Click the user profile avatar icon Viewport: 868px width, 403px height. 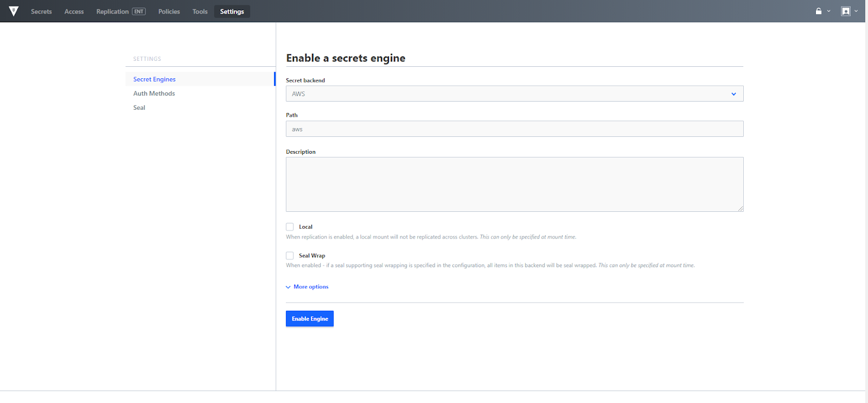click(x=845, y=11)
